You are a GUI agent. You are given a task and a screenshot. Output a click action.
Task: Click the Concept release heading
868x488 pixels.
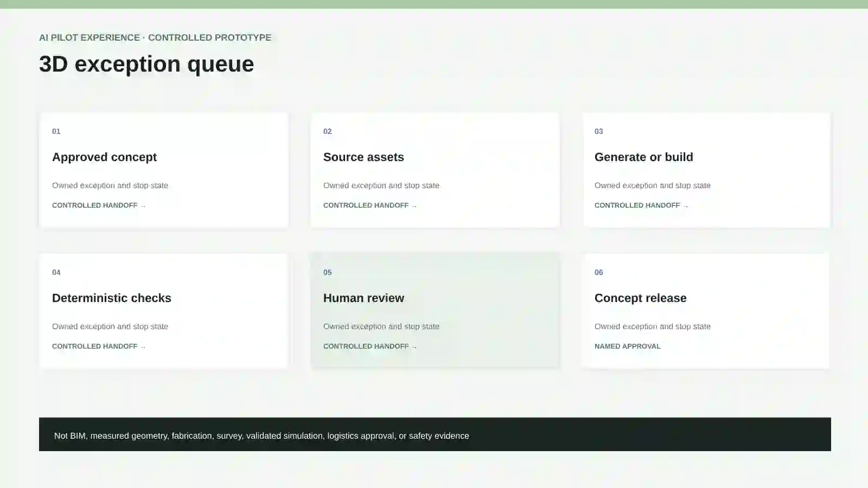coord(641,298)
